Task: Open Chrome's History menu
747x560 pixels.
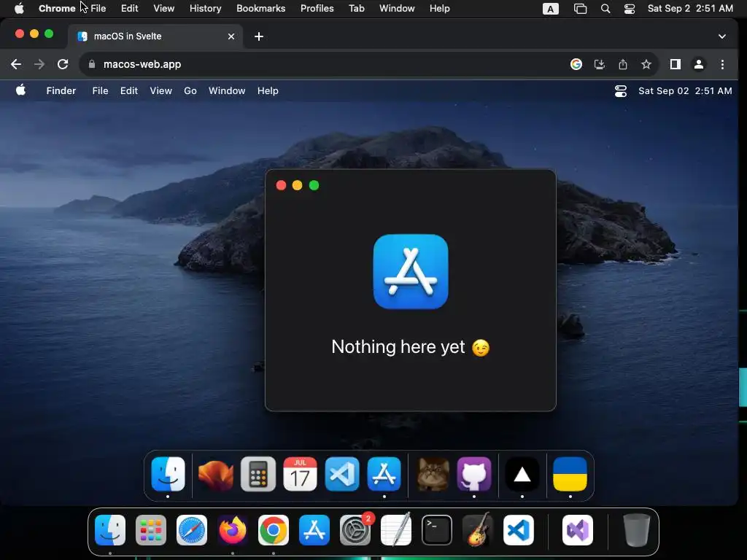Action: pos(205,9)
